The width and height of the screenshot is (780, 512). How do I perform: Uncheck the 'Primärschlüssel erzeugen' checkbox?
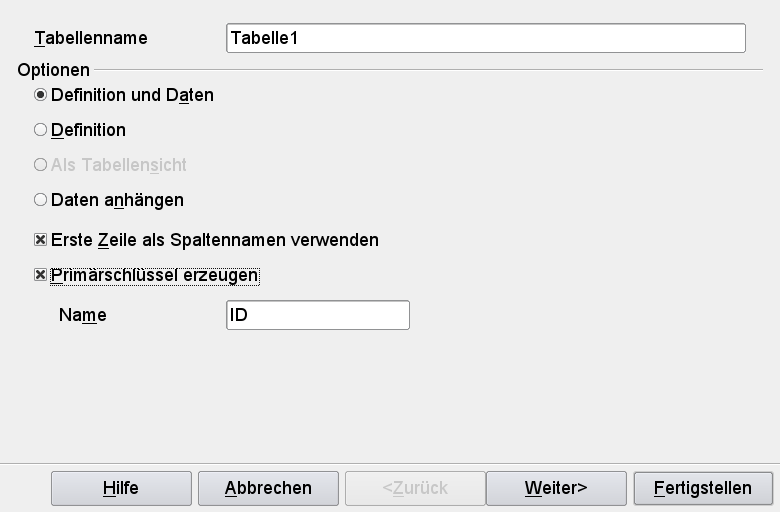click(40, 275)
